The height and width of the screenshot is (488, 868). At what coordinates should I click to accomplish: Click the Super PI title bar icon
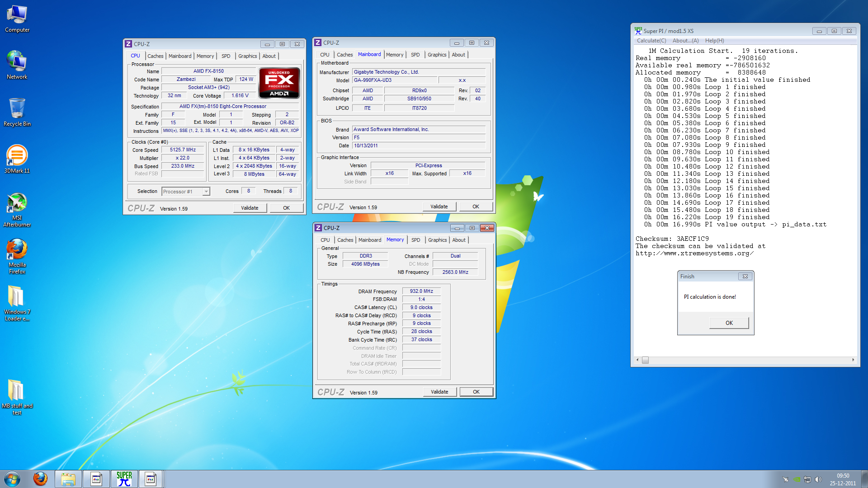pos(638,31)
